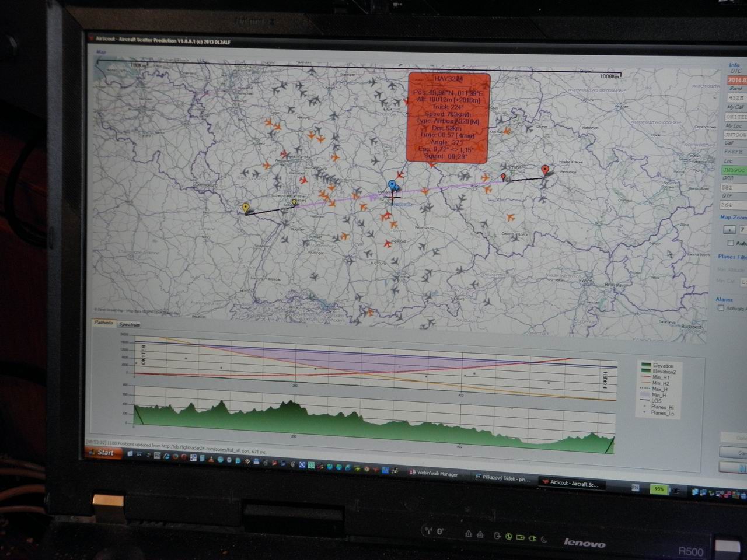Click the pause button at bottom right
Screen dimensions: 747x560
(x=733, y=467)
